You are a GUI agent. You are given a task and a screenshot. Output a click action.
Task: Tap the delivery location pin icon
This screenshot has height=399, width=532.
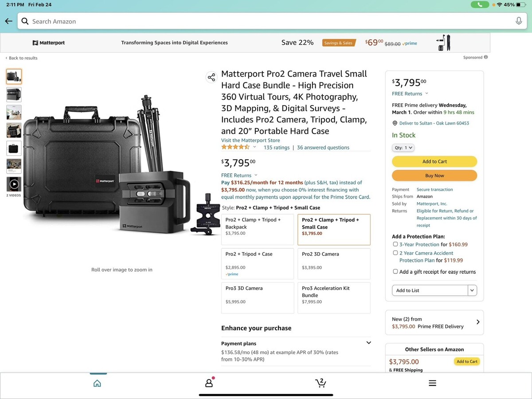pyautogui.click(x=395, y=123)
